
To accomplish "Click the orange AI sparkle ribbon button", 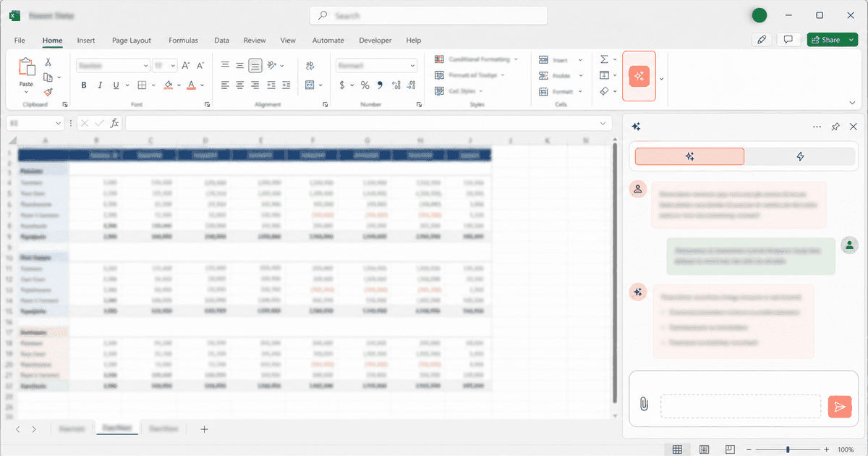I will (x=639, y=75).
